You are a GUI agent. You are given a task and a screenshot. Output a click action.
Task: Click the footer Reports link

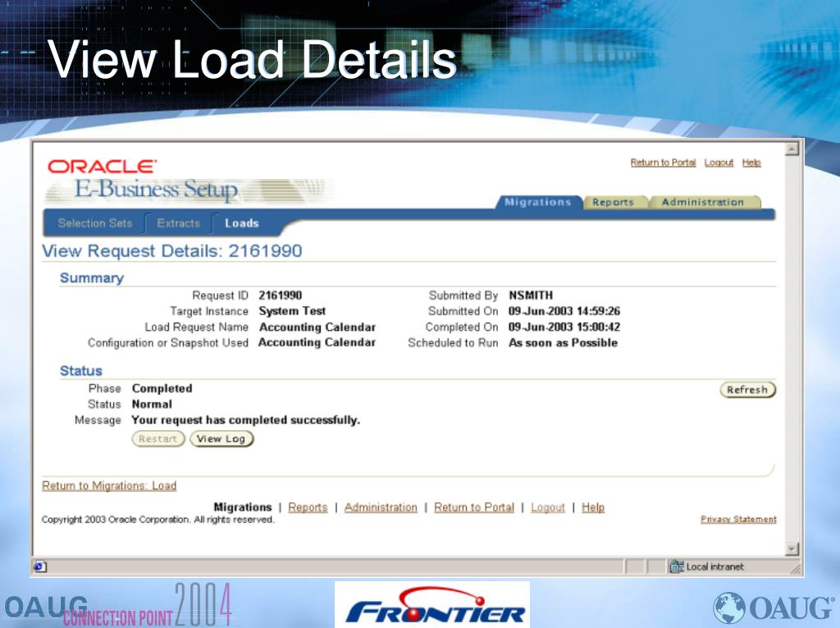click(x=308, y=507)
